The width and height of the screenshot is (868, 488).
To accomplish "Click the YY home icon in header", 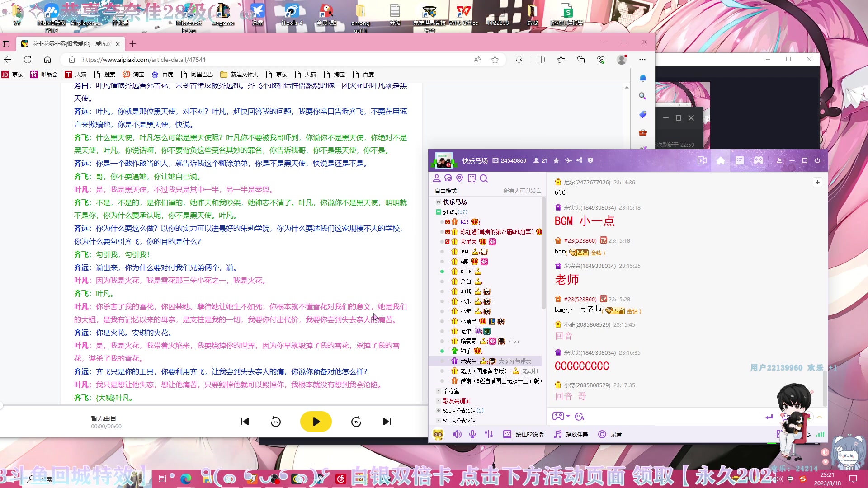I will point(721,161).
